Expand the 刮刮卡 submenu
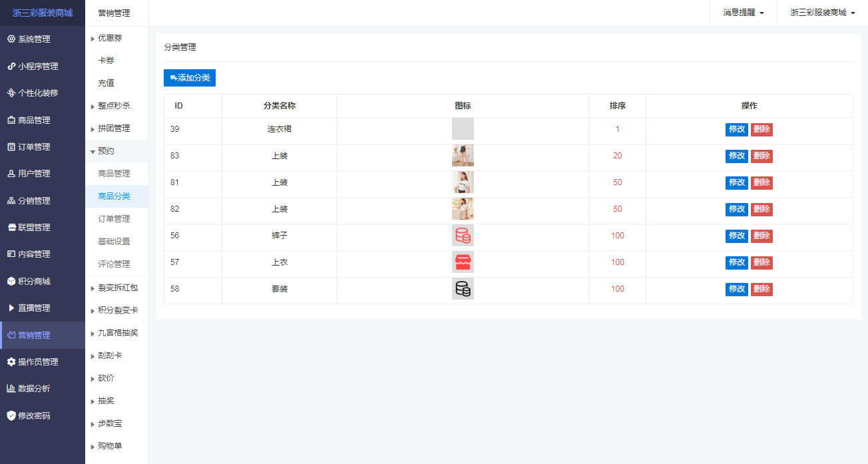Screen dimensions: 868x464 point(116,355)
